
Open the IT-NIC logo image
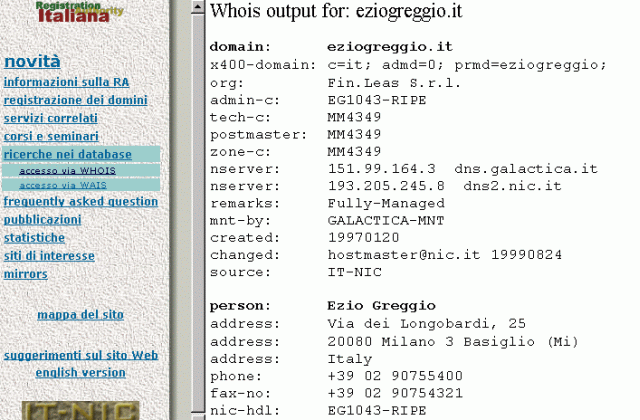pyautogui.click(x=80, y=411)
